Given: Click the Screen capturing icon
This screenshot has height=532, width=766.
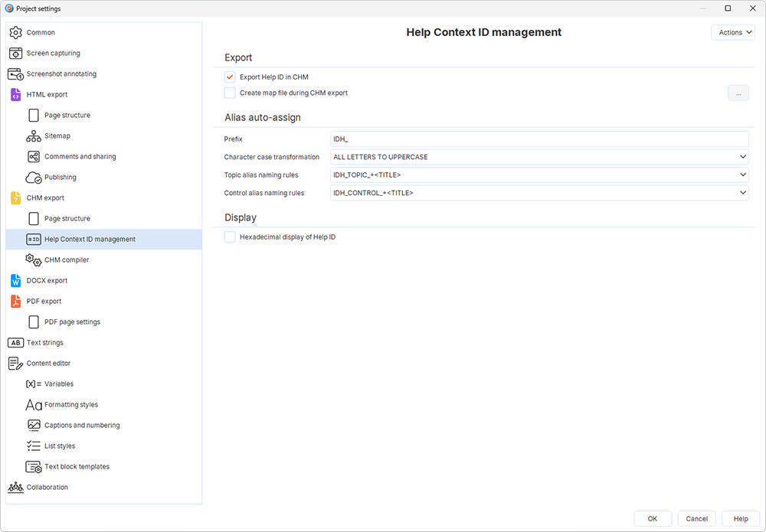Looking at the screenshot, I should click(15, 54).
